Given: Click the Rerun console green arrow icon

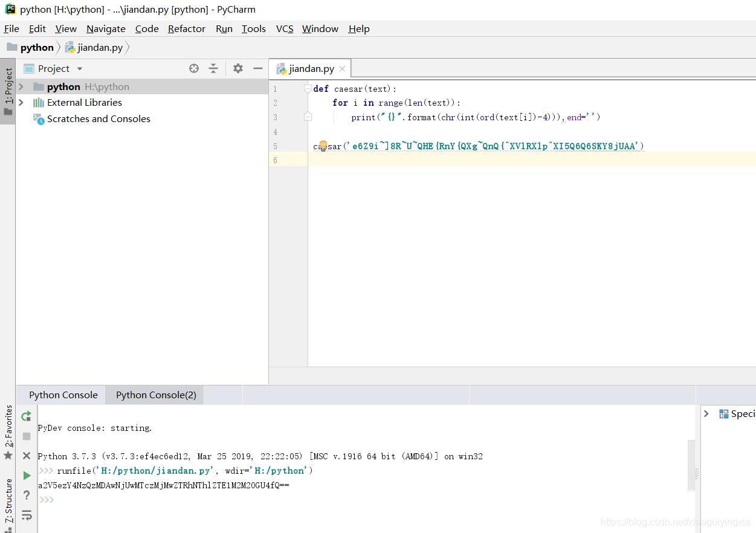Looking at the screenshot, I should pyautogui.click(x=27, y=416).
